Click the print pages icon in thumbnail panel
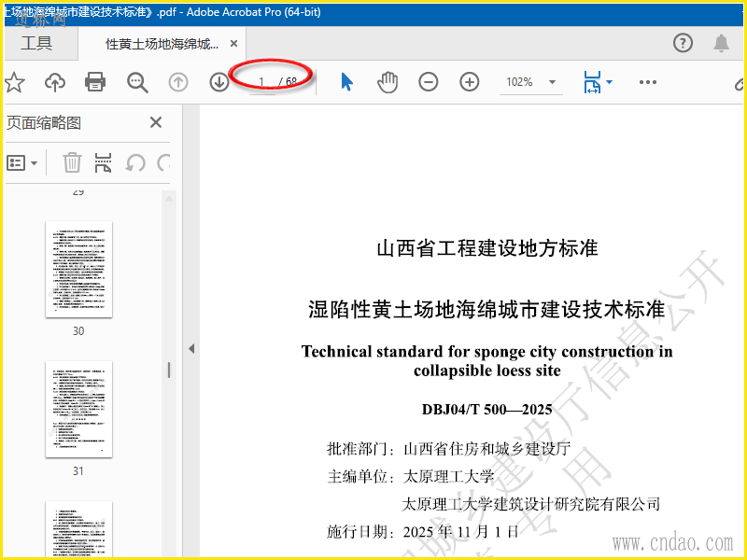The width and height of the screenshot is (747, 560). point(103,162)
